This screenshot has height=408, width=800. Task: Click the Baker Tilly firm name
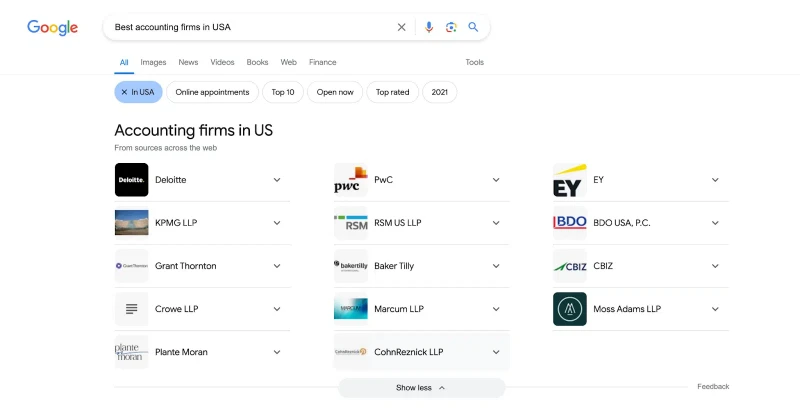[394, 266]
